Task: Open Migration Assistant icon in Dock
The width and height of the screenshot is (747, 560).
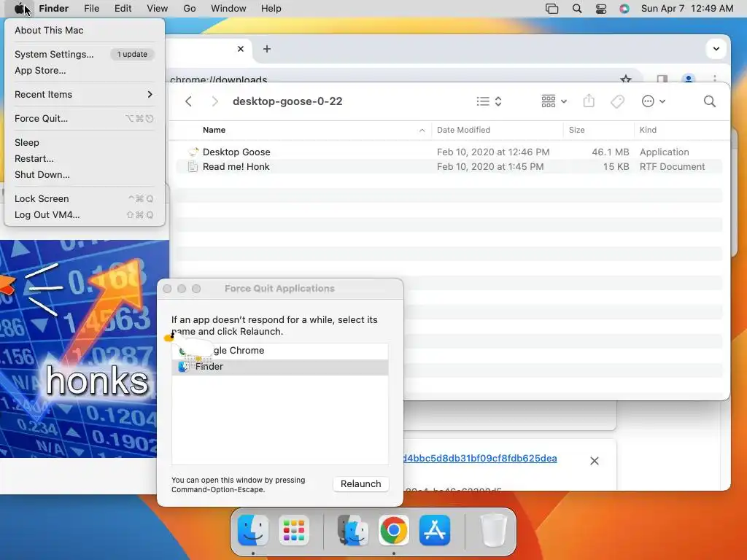Action: [x=353, y=530]
